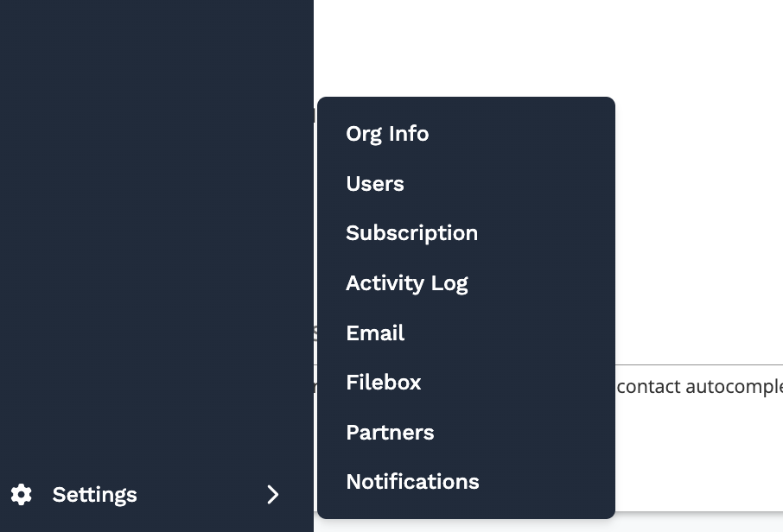Click empty dark sidebar area above Settings
The height and width of the screenshot is (532, 783).
(156, 259)
